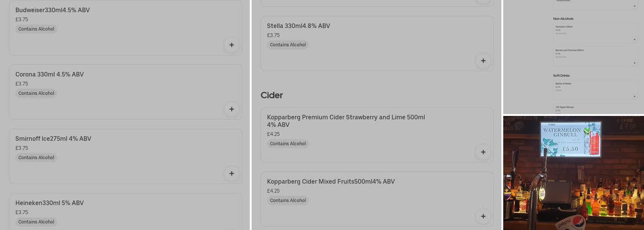Add Kopparberg Mixed Fruits cider to order
The image size is (644, 230).
483,216
